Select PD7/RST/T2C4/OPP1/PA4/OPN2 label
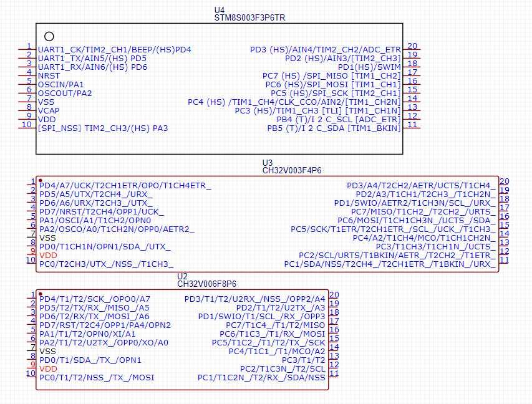Image resolution: width=532 pixels, height=404 pixels. [x=105, y=325]
